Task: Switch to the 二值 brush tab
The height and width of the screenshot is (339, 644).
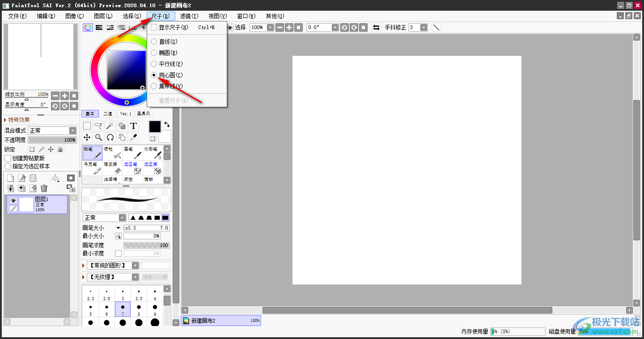Action: coord(108,113)
